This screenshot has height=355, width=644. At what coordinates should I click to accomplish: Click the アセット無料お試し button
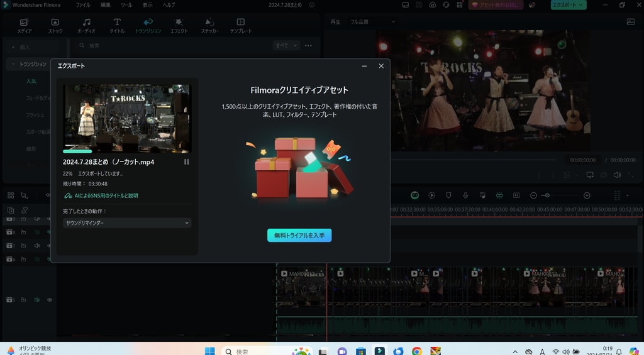pos(496,5)
